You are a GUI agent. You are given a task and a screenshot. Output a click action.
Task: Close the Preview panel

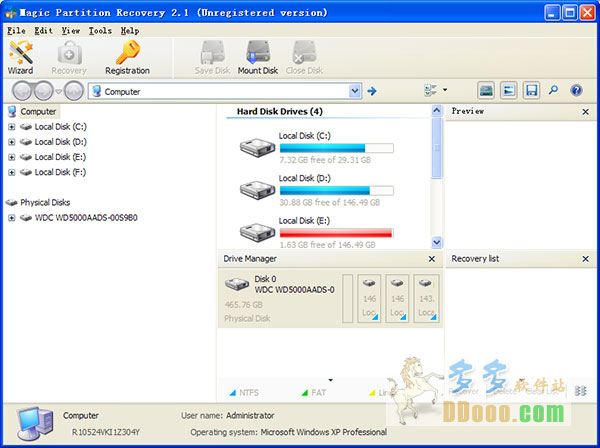(585, 112)
